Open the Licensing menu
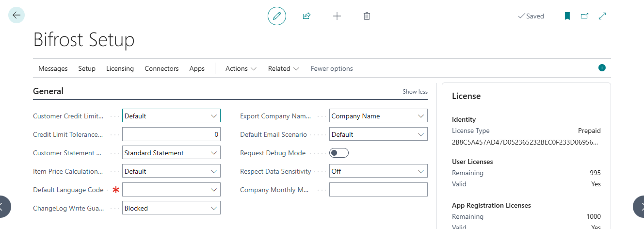 pos(120,68)
